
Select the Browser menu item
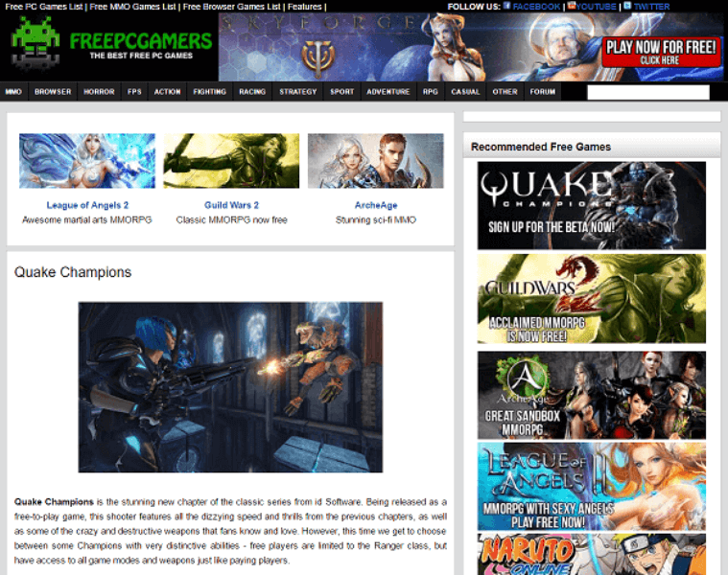[x=53, y=91]
